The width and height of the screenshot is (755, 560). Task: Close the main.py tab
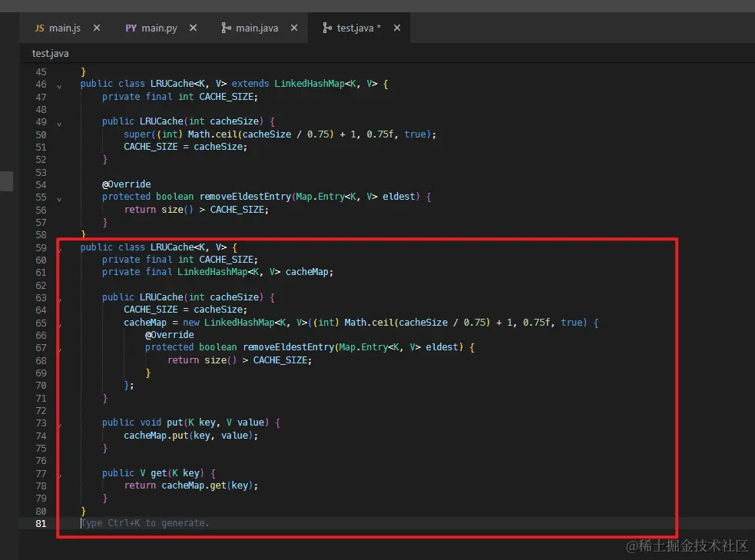coord(193,28)
